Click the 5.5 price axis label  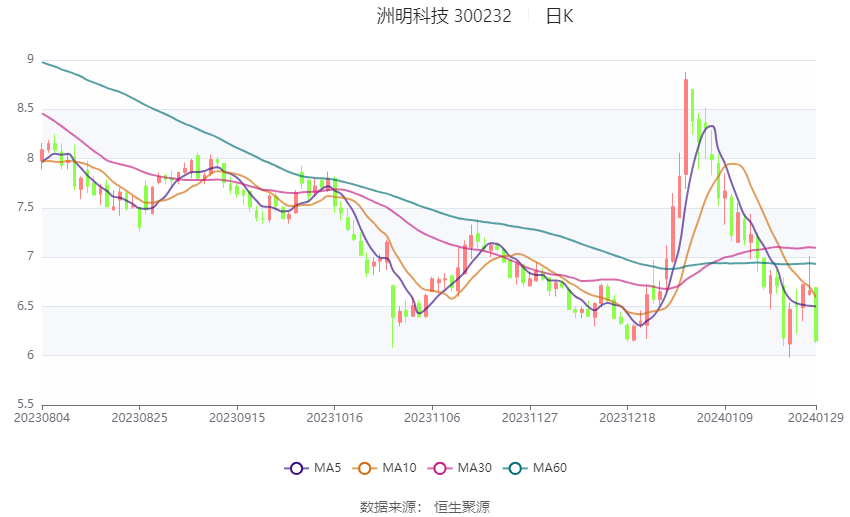(x=25, y=404)
